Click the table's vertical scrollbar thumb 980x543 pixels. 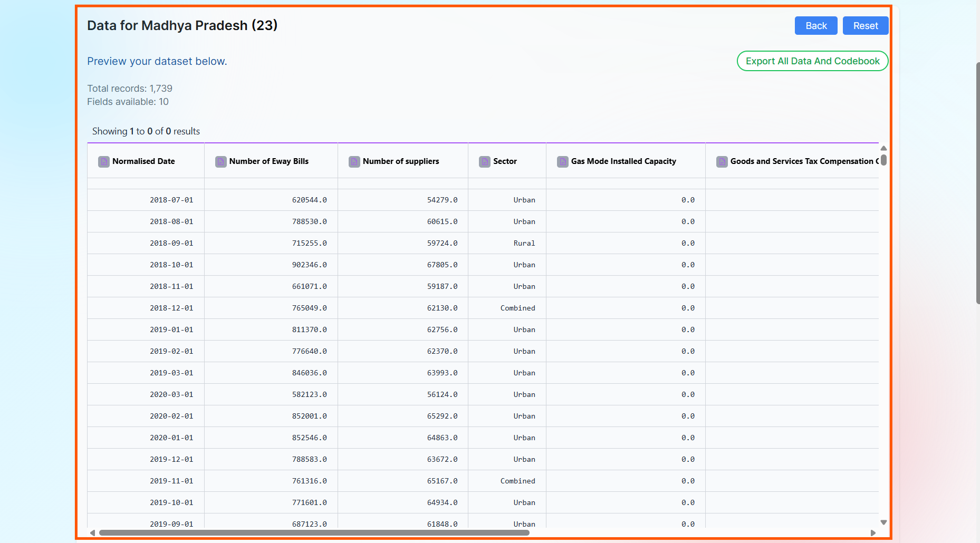[883, 160]
